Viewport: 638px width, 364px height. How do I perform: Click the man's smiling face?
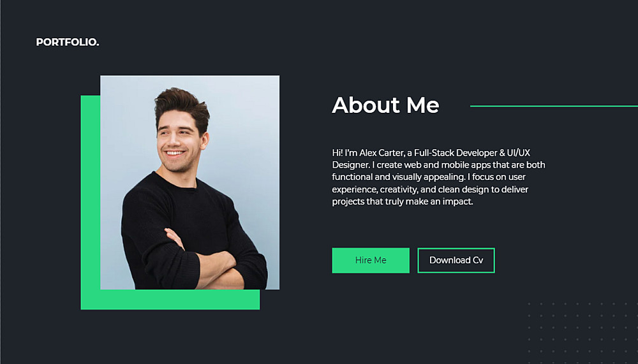178,142
